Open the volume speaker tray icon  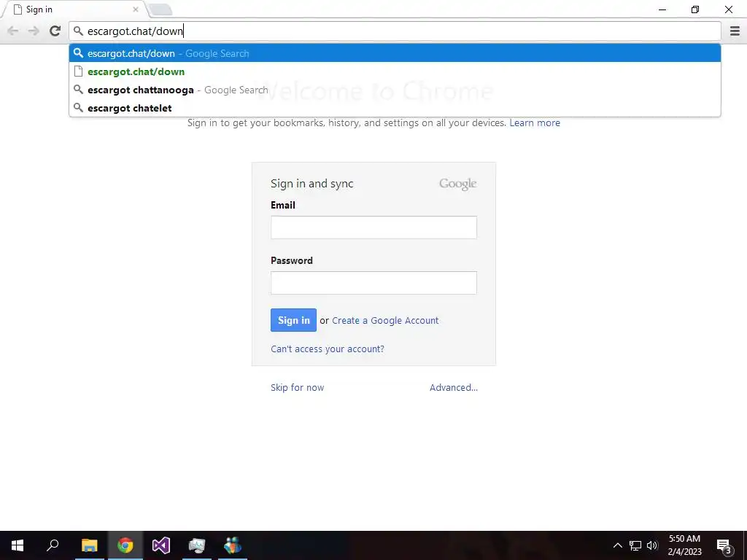coord(652,545)
